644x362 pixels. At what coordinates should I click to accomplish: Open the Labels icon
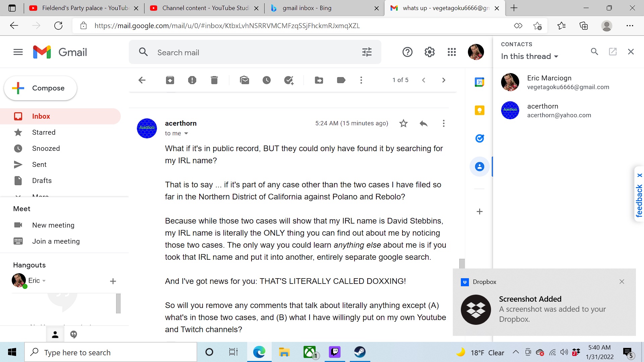(341, 80)
